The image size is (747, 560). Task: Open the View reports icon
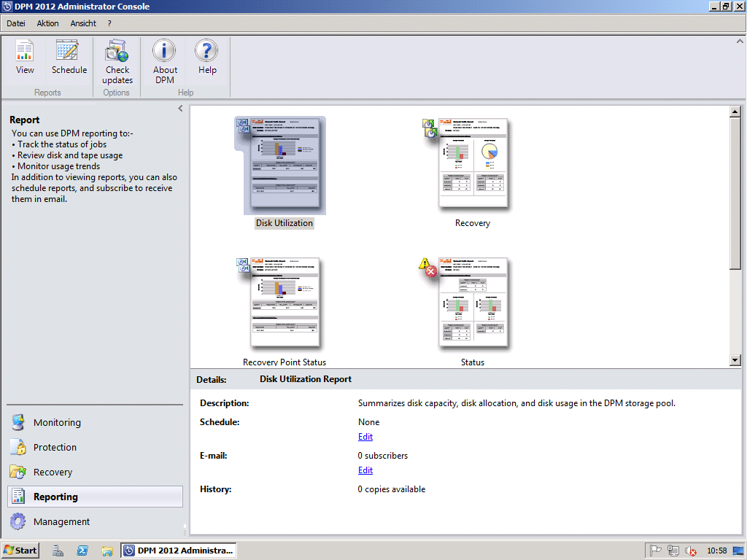25,57
